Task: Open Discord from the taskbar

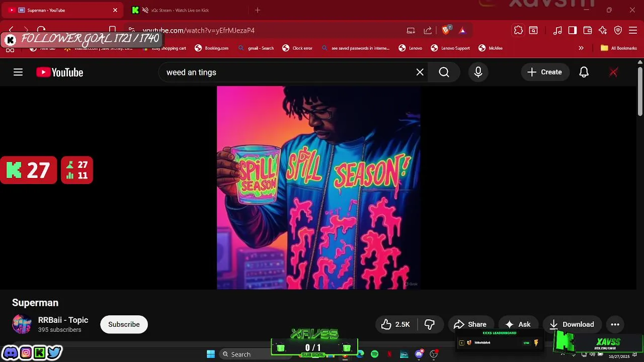Action: point(419,354)
